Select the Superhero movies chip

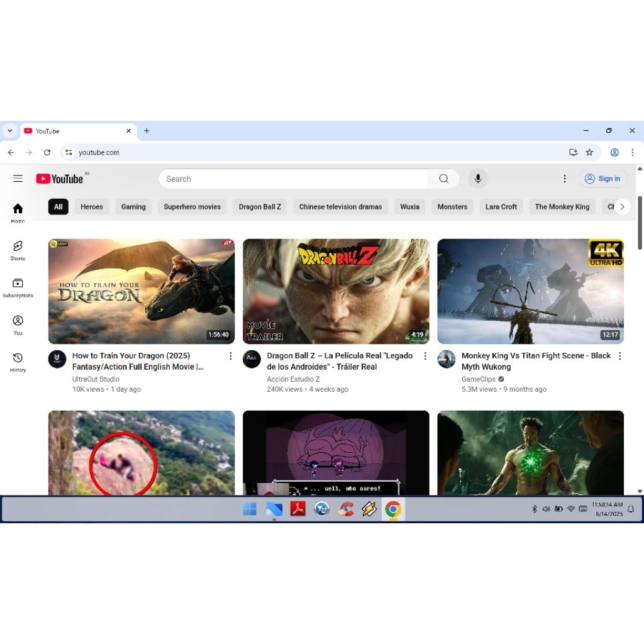(x=192, y=206)
